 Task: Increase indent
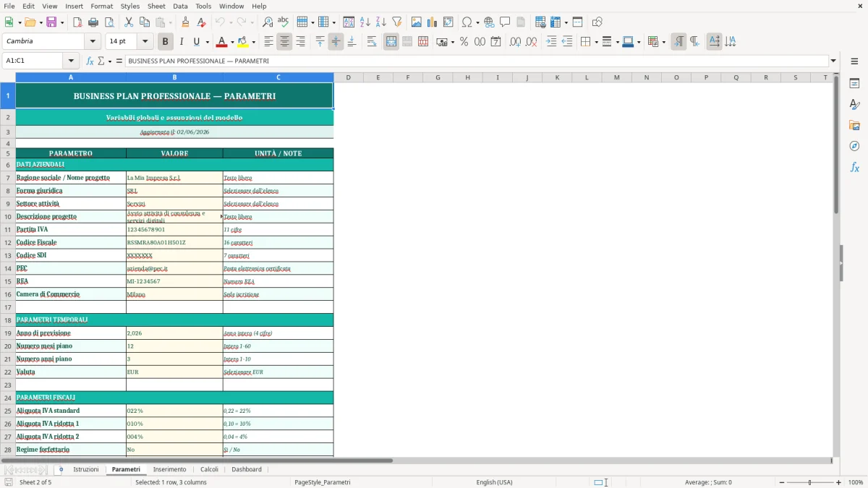551,42
